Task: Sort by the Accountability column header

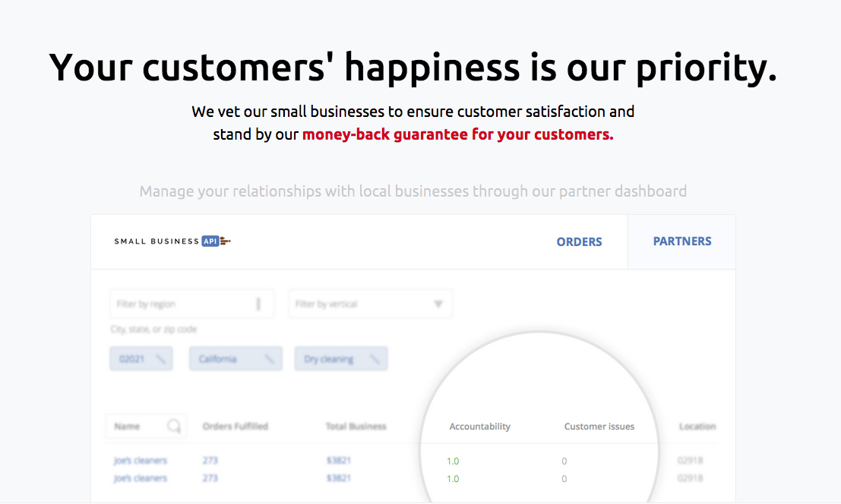Action: 479,426
